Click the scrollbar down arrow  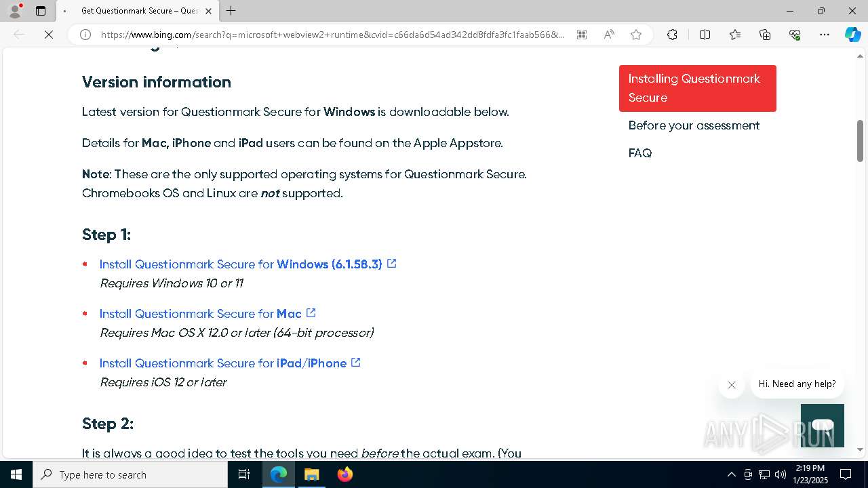pyautogui.click(x=860, y=449)
